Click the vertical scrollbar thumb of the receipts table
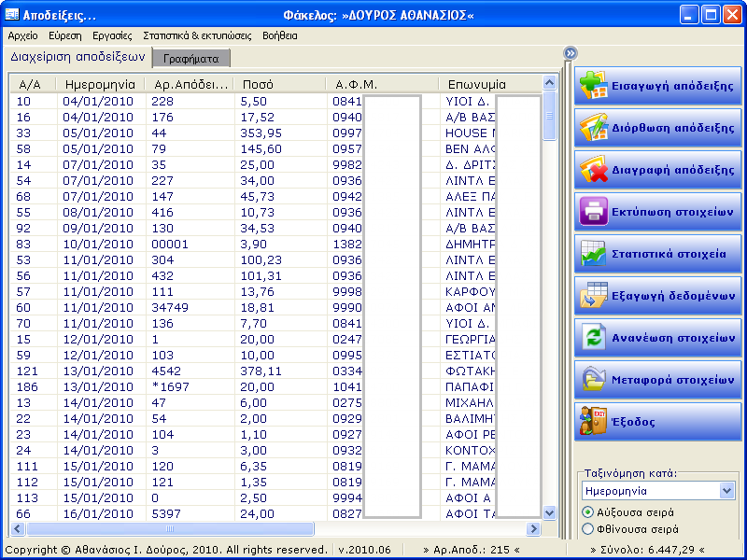 click(549, 116)
